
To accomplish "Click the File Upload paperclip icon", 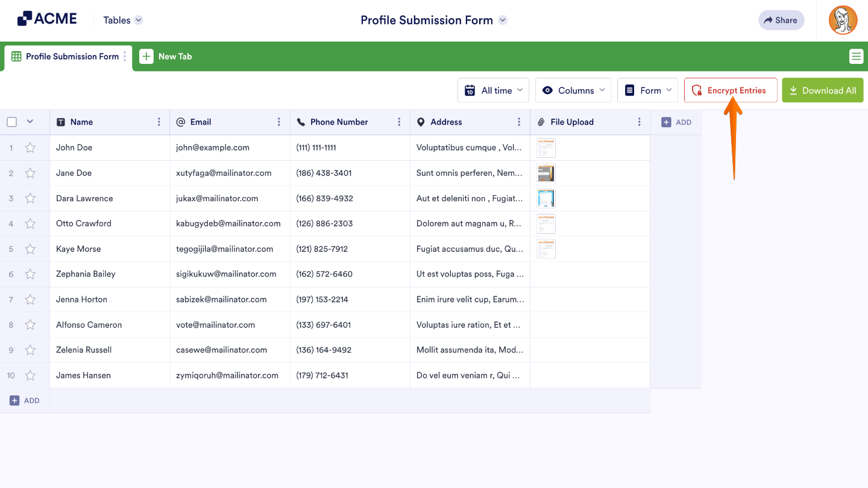I will pos(541,122).
